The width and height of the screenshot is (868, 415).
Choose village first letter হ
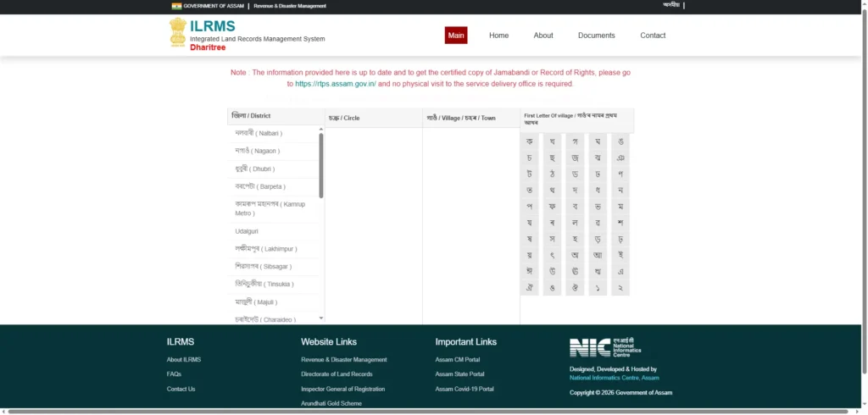point(576,239)
